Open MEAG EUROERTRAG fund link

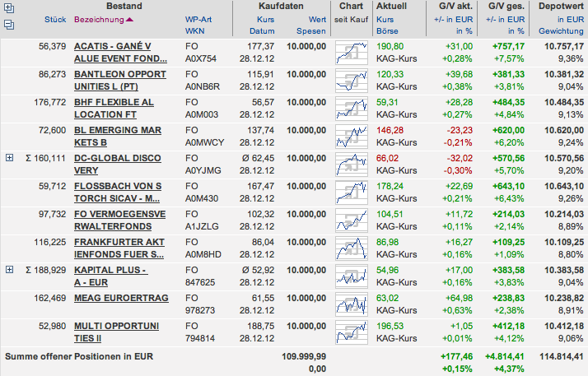click(x=121, y=298)
